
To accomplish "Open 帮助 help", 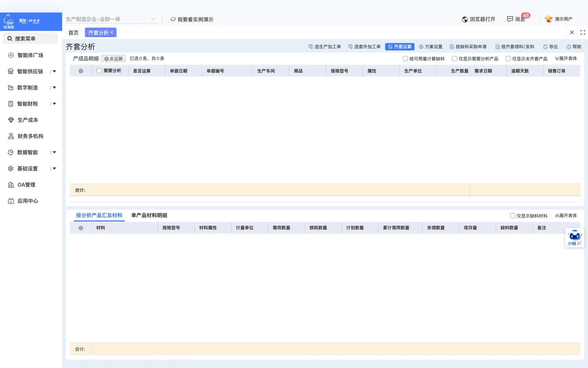I will pos(574,47).
